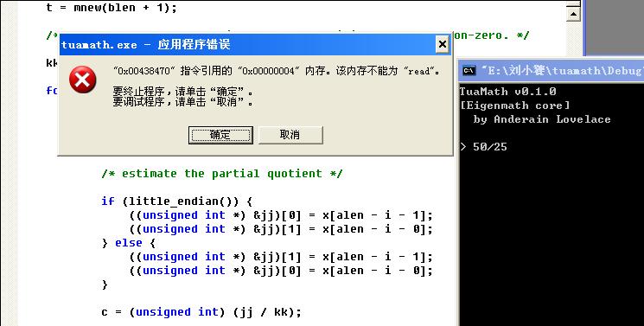Click the 取消 button to debug program
The height and width of the screenshot is (326, 644).
click(290, 135)
